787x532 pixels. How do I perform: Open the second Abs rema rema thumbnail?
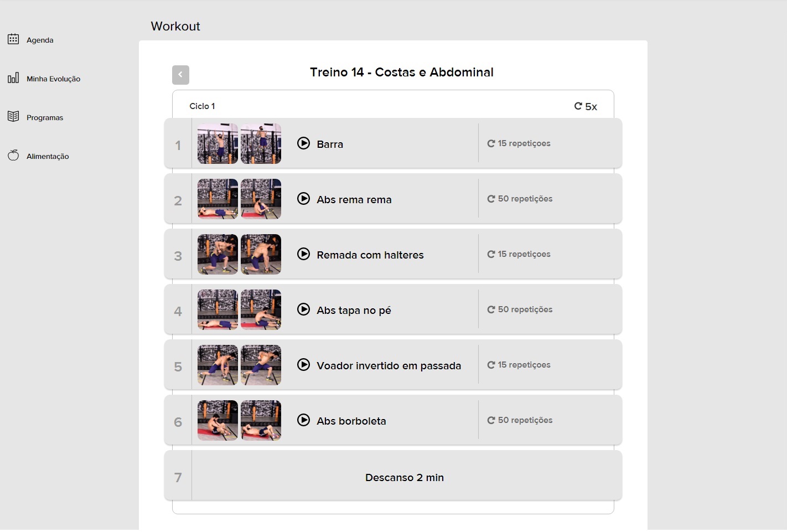click(261, 199)
